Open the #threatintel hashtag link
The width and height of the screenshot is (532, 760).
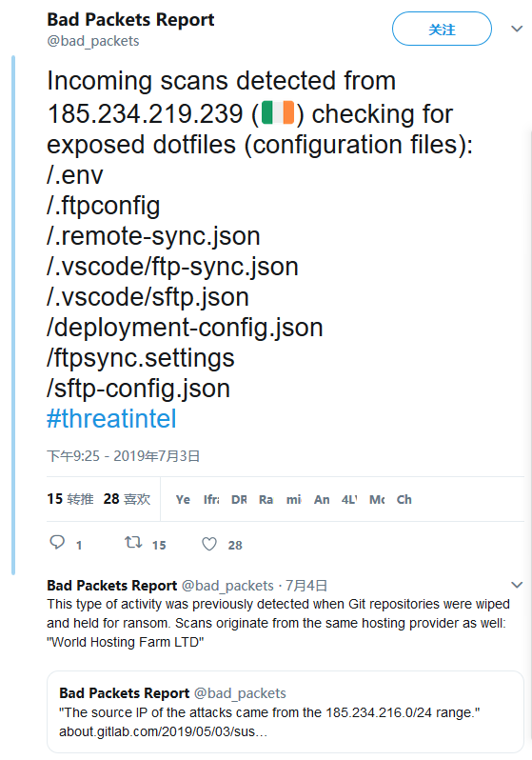coord(111,419)
